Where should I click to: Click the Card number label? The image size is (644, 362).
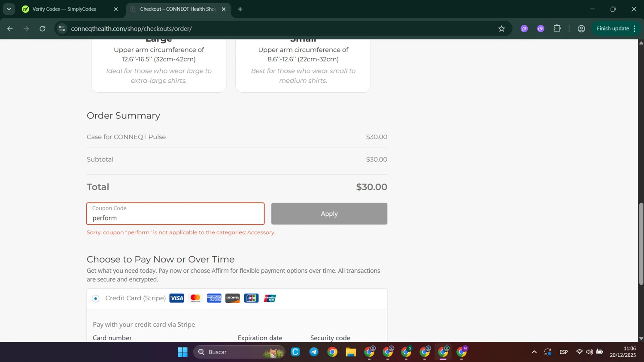click(112, 338)
